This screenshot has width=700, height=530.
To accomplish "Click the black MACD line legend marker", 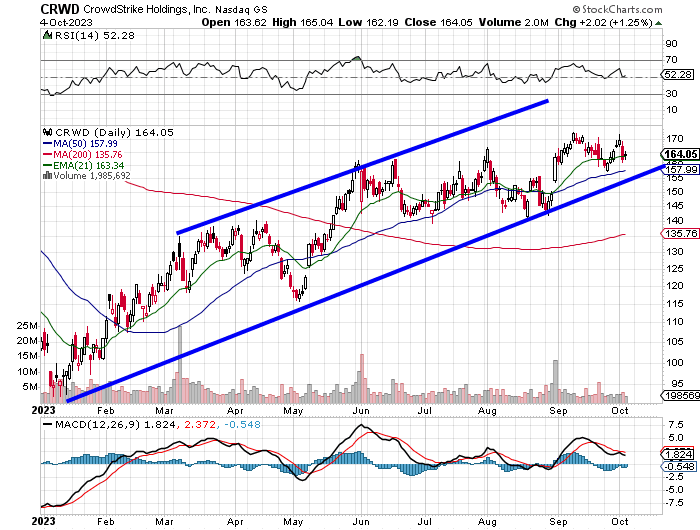I will click(x=46, y=425).
